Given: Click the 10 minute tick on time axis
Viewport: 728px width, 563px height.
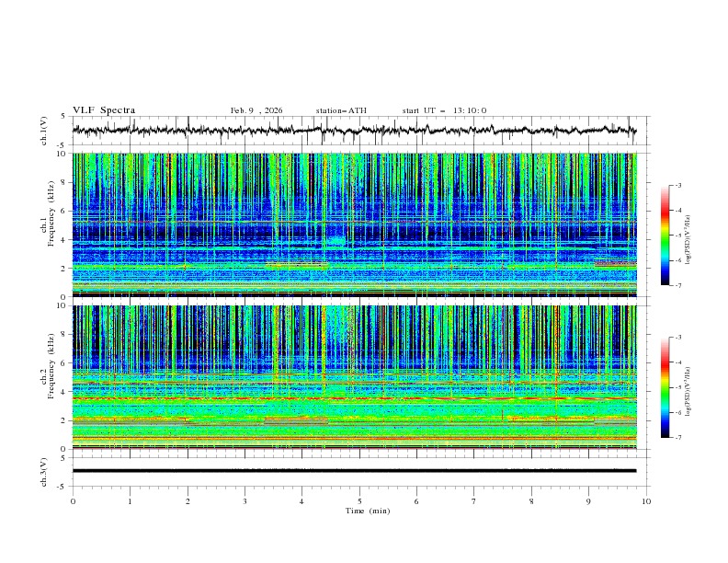Looking at the screenshot, I should pyautogui.click(x=646, y=501).
